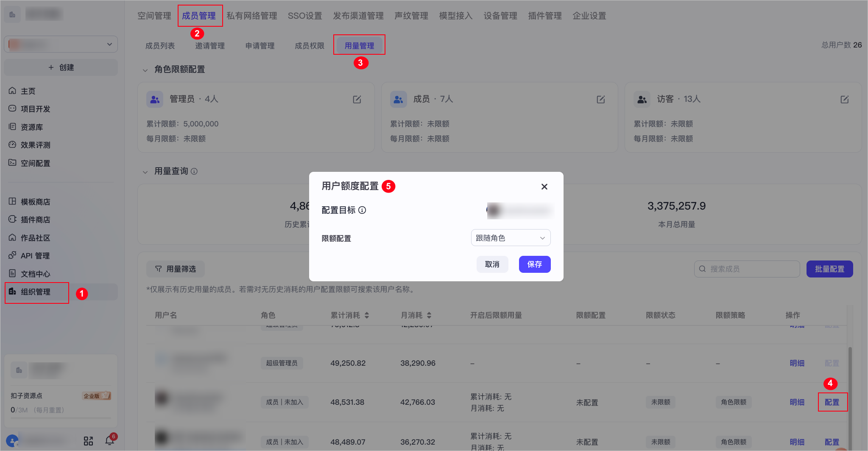Open 主页 in the left sidebar
The width and height of the screenshot is (868, 451).
(x=61, y=91)
